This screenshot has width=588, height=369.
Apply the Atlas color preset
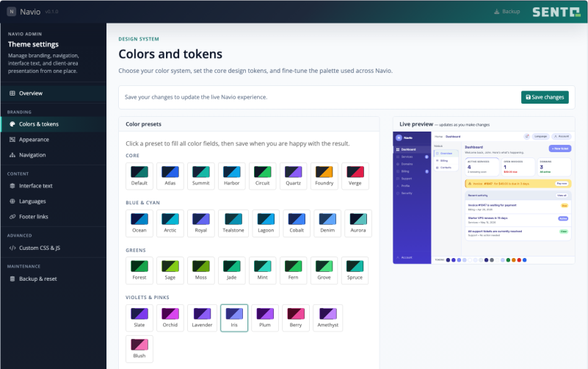(170, 176)
